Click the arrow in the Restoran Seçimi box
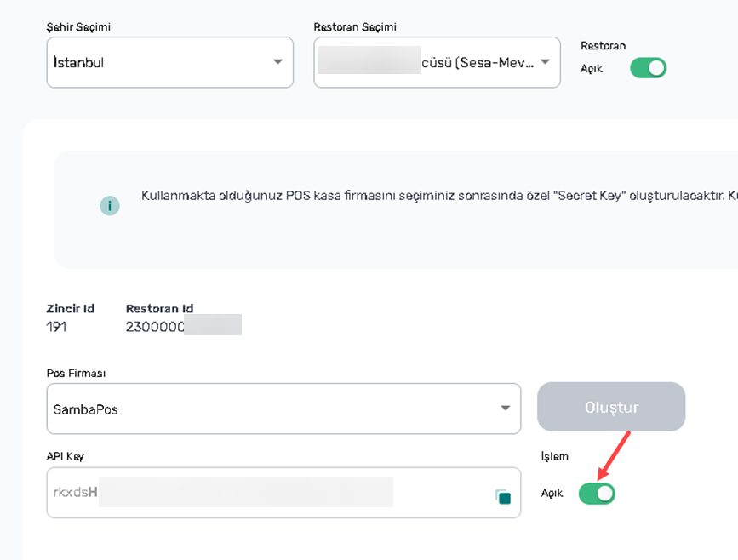 (x=545, y=62)
